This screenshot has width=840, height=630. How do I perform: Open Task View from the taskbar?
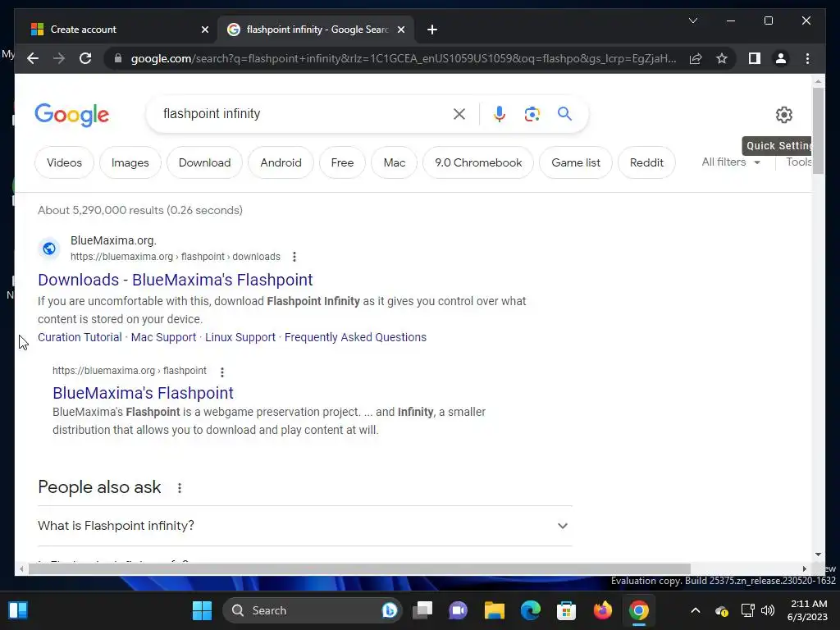[x=422, y=610]
